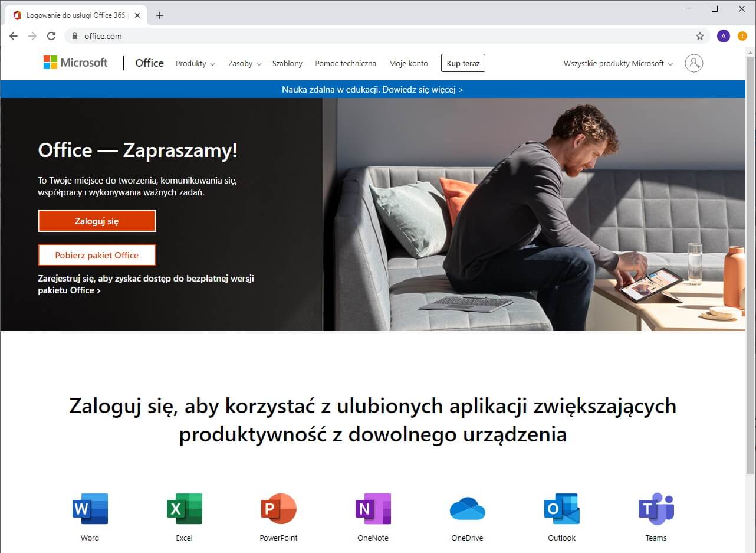Viewport: 756px width, 553px height.
Task: Click the OneNote label text
Action: coord(373,538)
